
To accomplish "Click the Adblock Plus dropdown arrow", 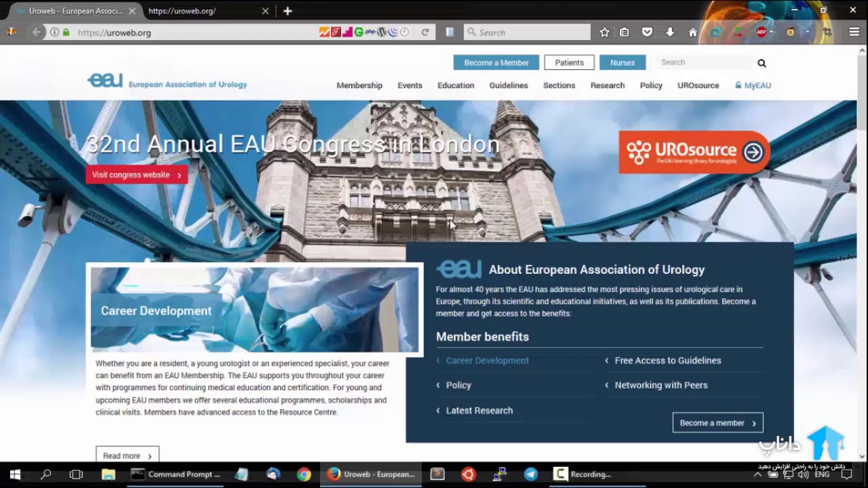I will click(x=771, y=32).
